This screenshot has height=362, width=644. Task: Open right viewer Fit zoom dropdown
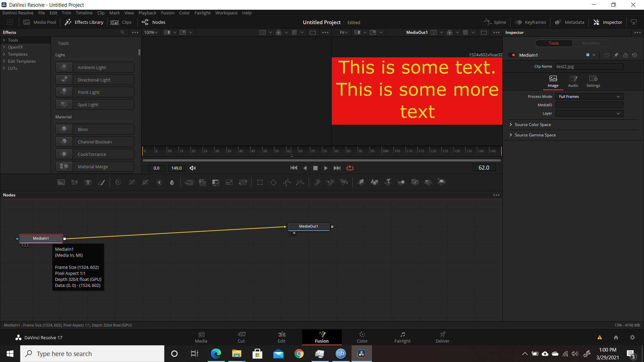coord(344,33)
